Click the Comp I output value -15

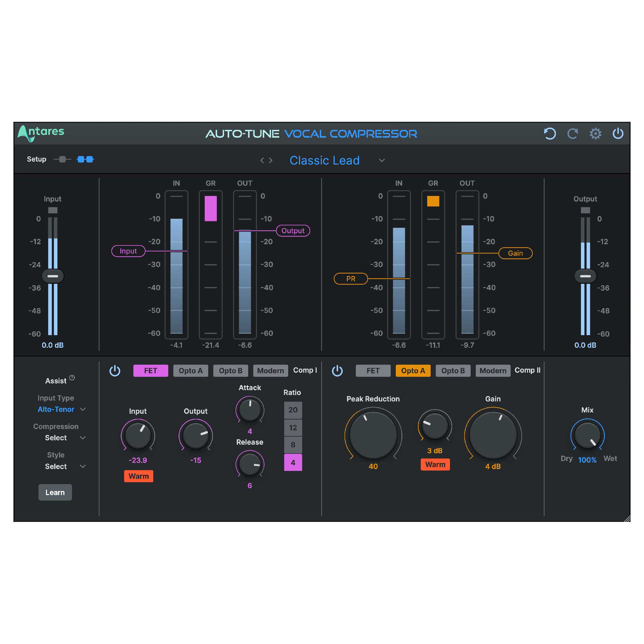click(x=196, y=460)
